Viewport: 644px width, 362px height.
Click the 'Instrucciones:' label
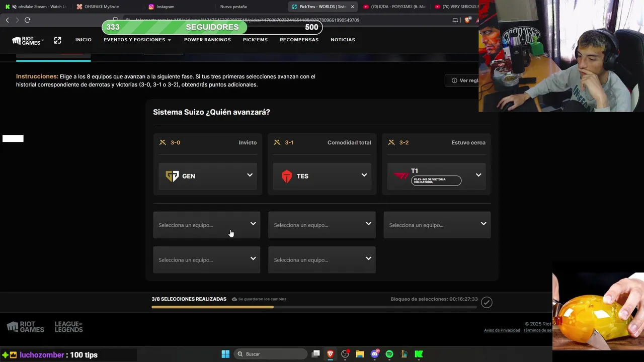pyautogui.click(x=37, y=76)
